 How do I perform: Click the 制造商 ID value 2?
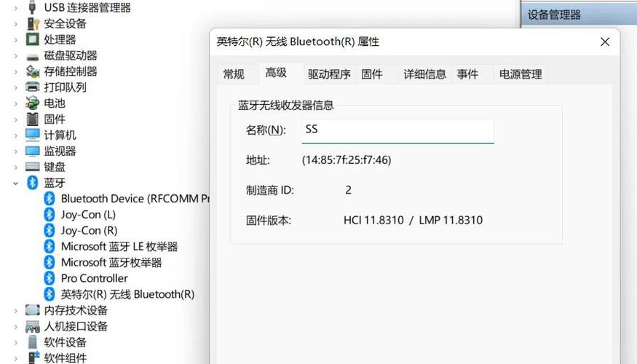point(348,190)
